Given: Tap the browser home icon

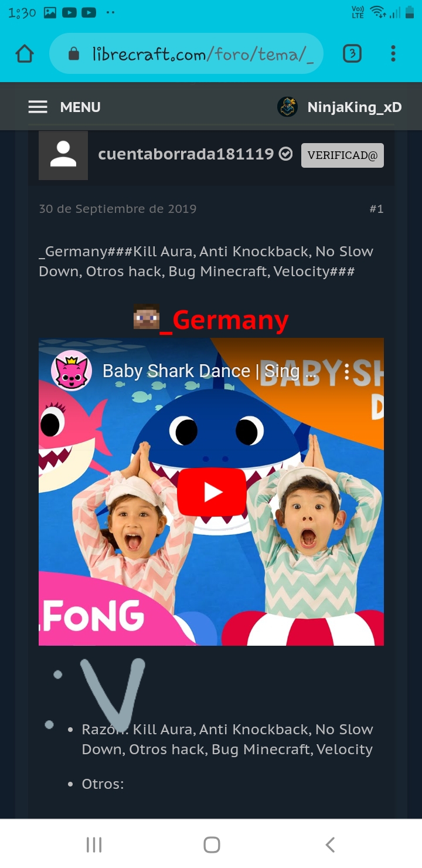Looking at the screenshot, I should (x=25, y=54).
